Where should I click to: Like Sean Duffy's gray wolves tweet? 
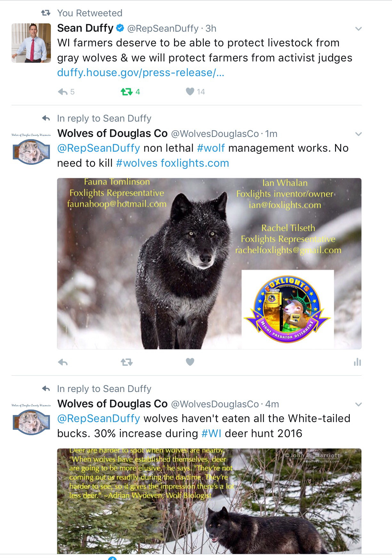(x=190, y=92)
